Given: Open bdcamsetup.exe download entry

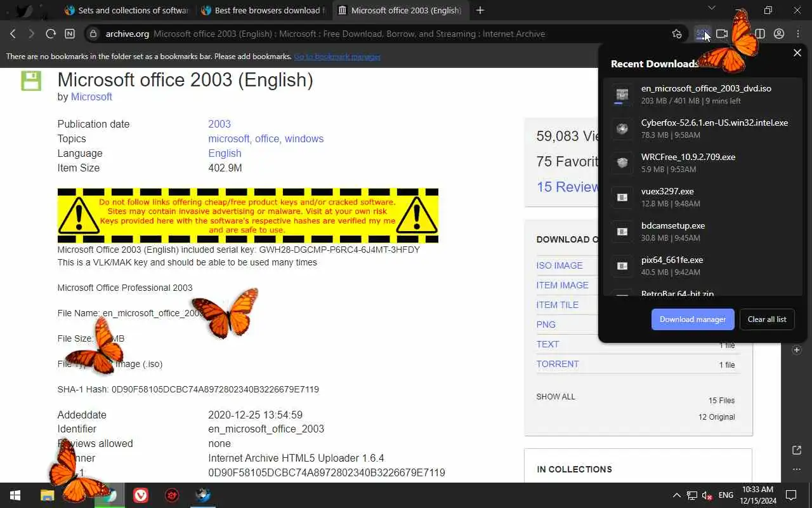Looking at the screenshot, I should (702, 232).
